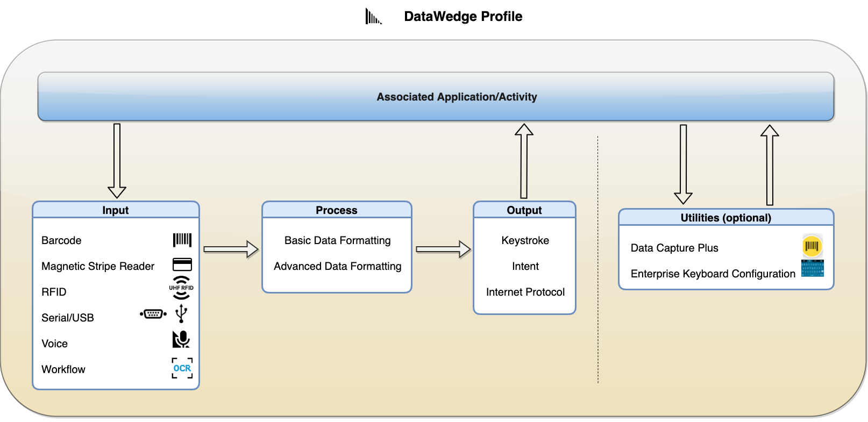This screenshot has width=868, height=422.
Task: Click the OCR workflow icon
Action: pos(182,368)
